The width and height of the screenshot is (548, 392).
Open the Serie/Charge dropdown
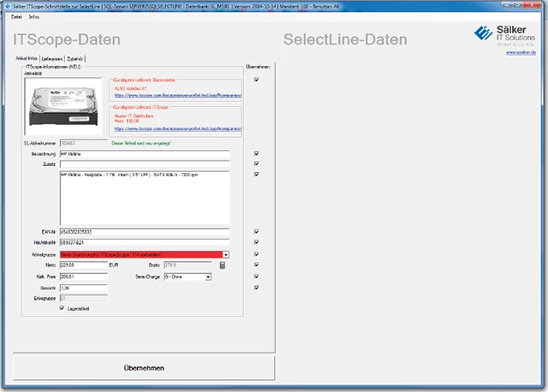click(208, 276)
